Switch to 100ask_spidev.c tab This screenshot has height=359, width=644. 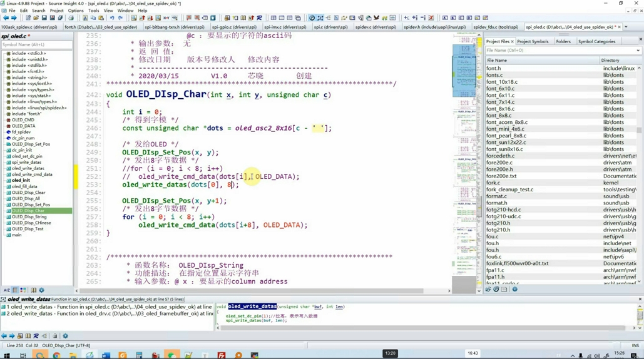click(x=29, y=27)
